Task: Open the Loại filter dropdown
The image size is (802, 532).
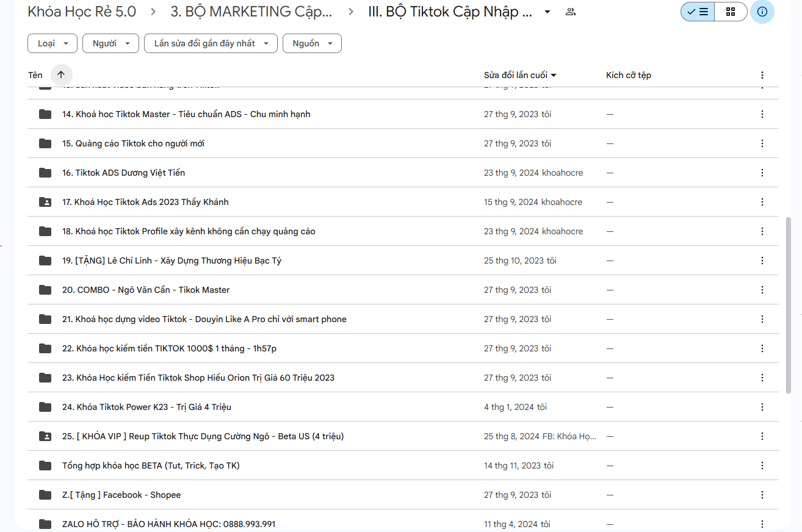Action: (52, 43)
